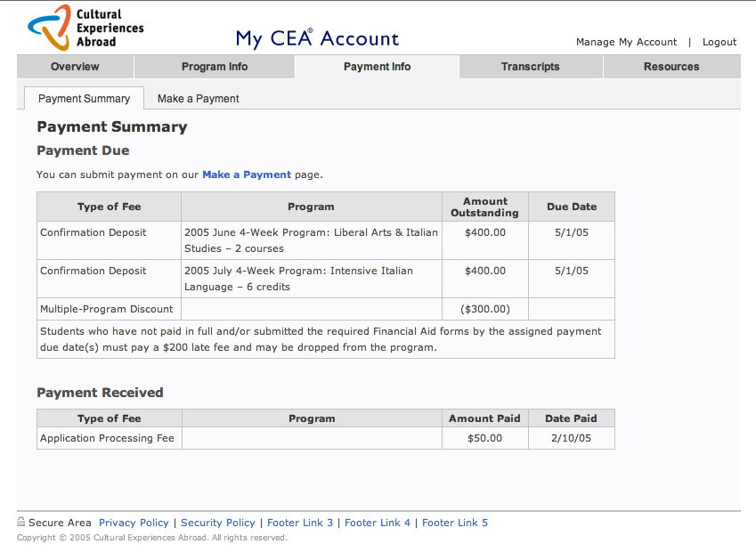The width and height of the screenshot is (756, 552).
Task: Open the Security Policy footer link
Action: (218, 523)
